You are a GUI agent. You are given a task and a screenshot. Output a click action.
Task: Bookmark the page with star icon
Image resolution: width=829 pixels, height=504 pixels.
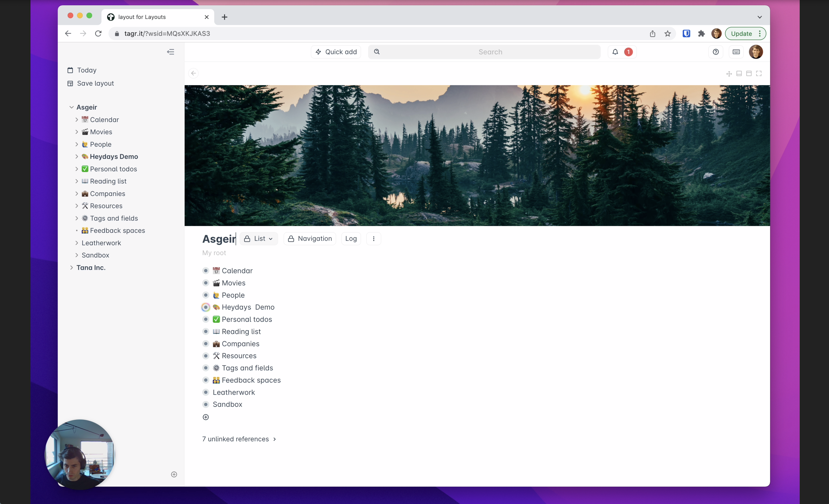click(668, 34)
